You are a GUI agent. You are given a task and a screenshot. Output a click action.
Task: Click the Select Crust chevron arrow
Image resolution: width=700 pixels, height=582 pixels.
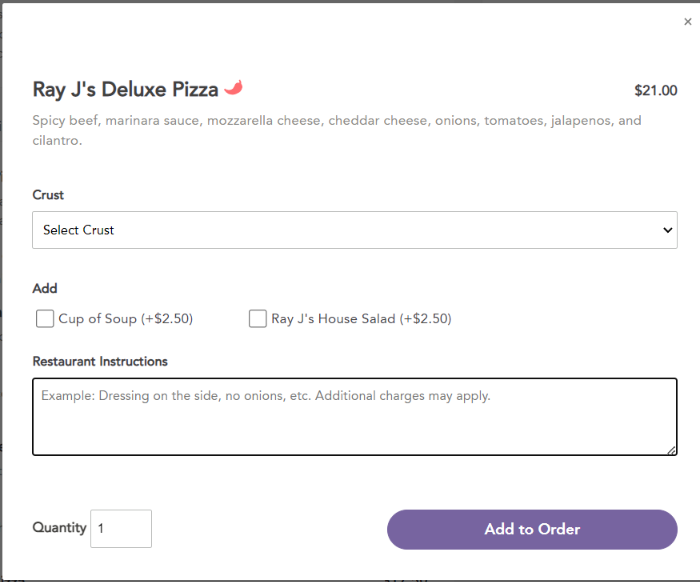tap(667, 230)
